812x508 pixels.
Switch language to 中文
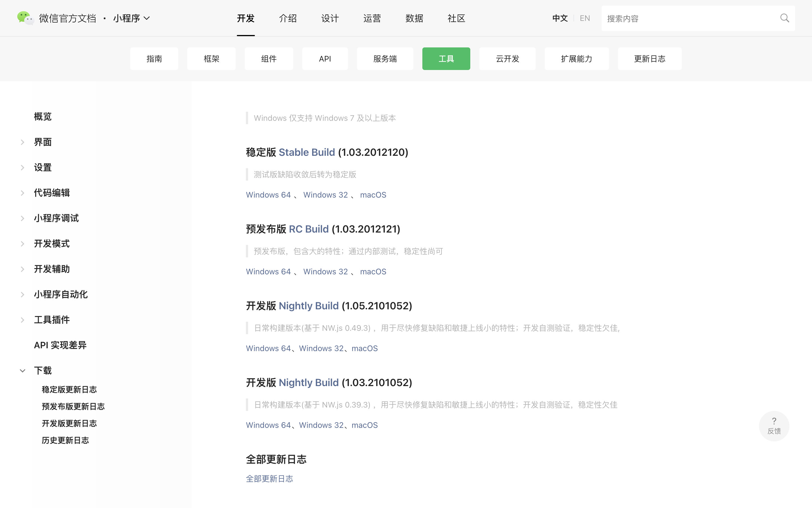click(560, 18)
